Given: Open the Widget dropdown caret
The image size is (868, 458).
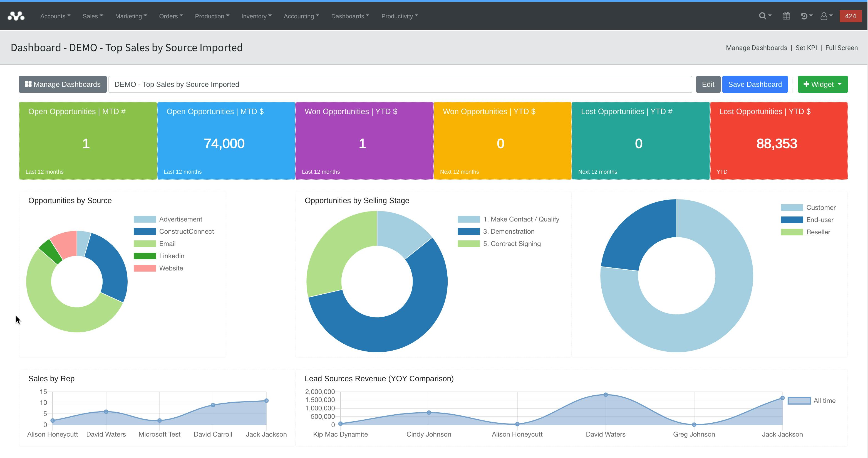Looking at the screenshot, I should click(839, 84).
